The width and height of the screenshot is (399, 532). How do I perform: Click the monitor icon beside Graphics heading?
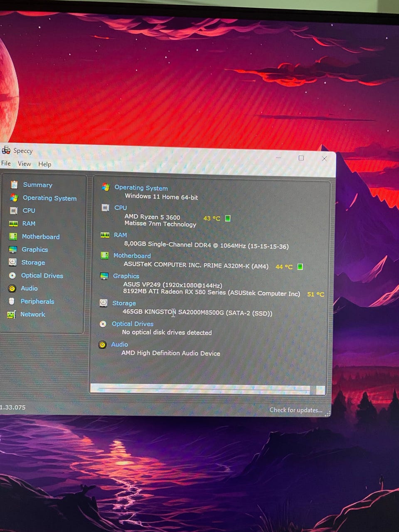(104, 276)
